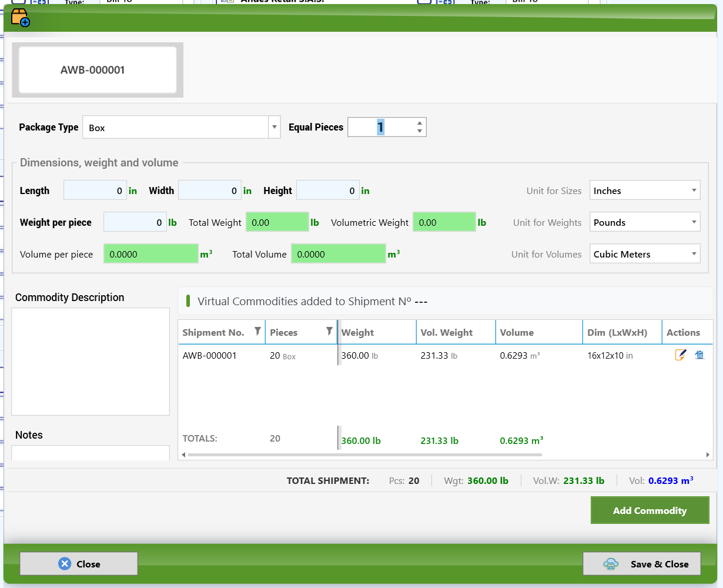Click the Vol. Weight column header
The image size is (723, 588).
tap(456, 332)
